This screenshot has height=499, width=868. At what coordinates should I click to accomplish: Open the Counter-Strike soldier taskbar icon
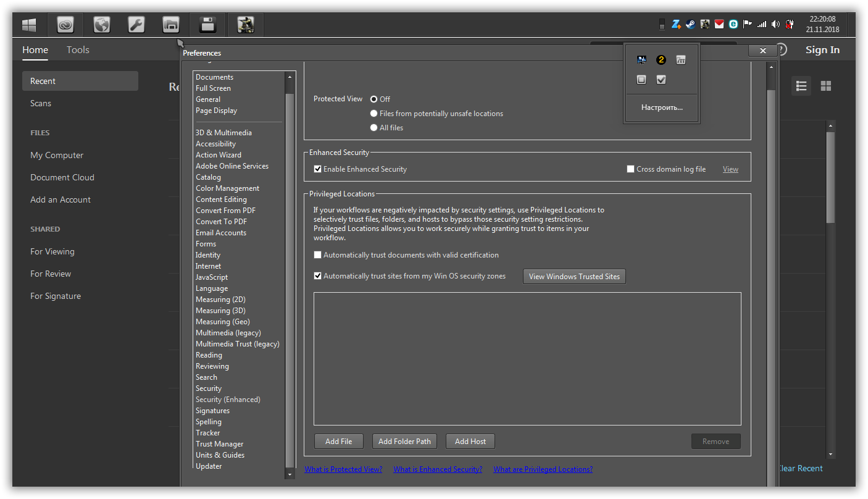click(246, 25)
